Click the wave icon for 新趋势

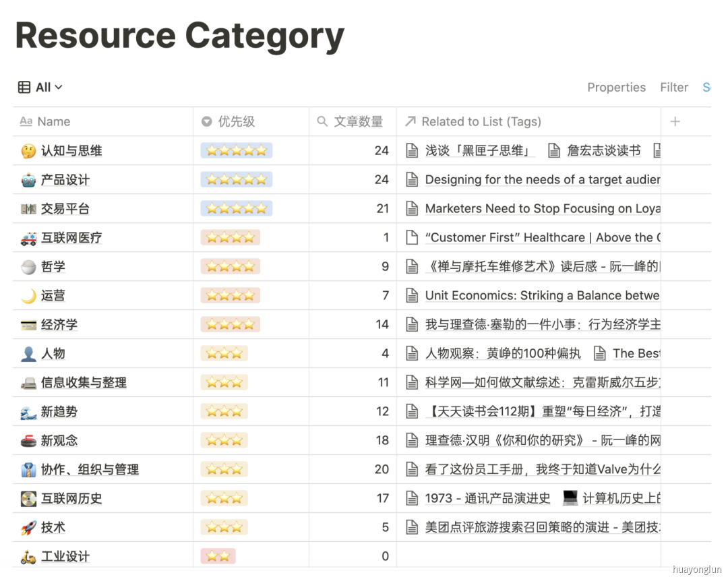28,412
